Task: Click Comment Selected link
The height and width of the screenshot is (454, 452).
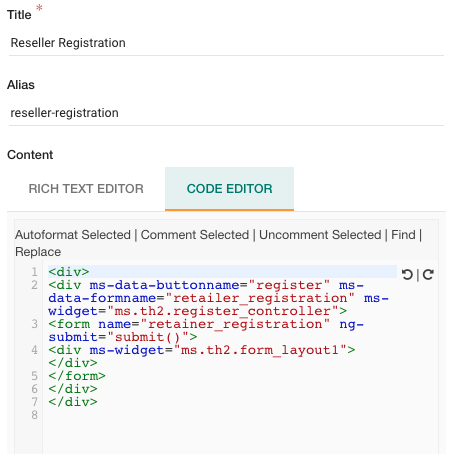Action: [195, 235]
